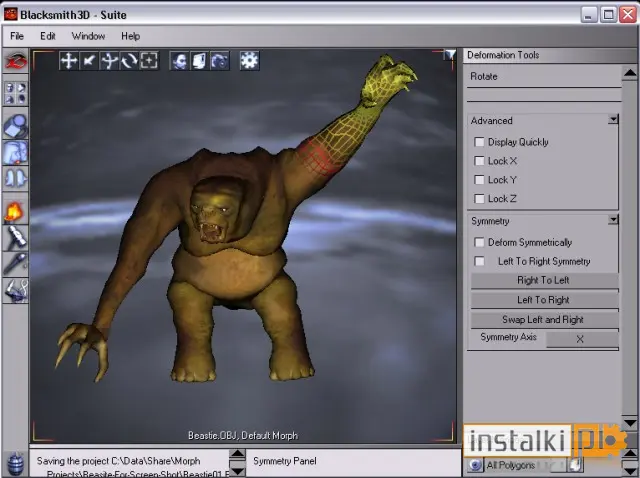
Task: Collapse the Advanced section arrow
Action: 613,120
